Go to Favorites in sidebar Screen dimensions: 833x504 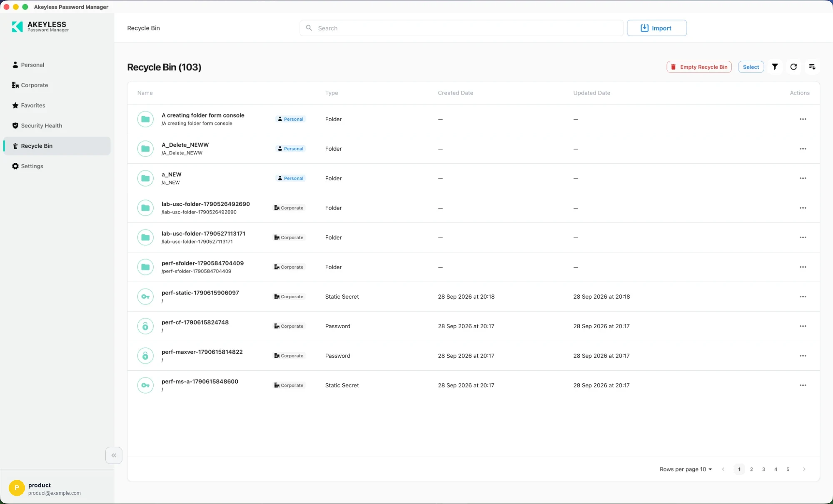click(x=57, y=105)
